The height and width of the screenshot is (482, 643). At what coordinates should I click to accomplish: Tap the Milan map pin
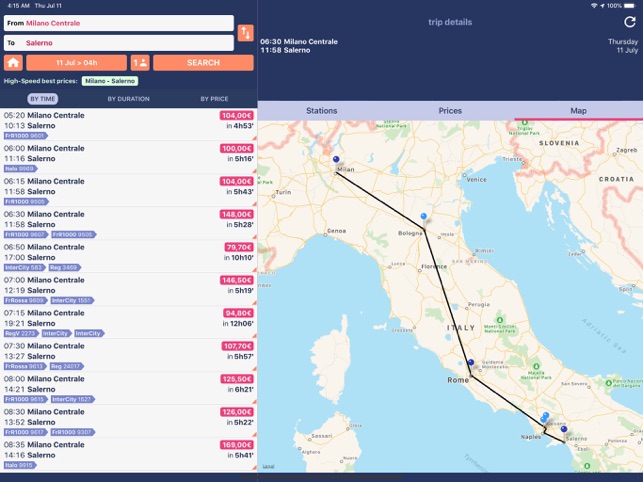coord(336,159)
